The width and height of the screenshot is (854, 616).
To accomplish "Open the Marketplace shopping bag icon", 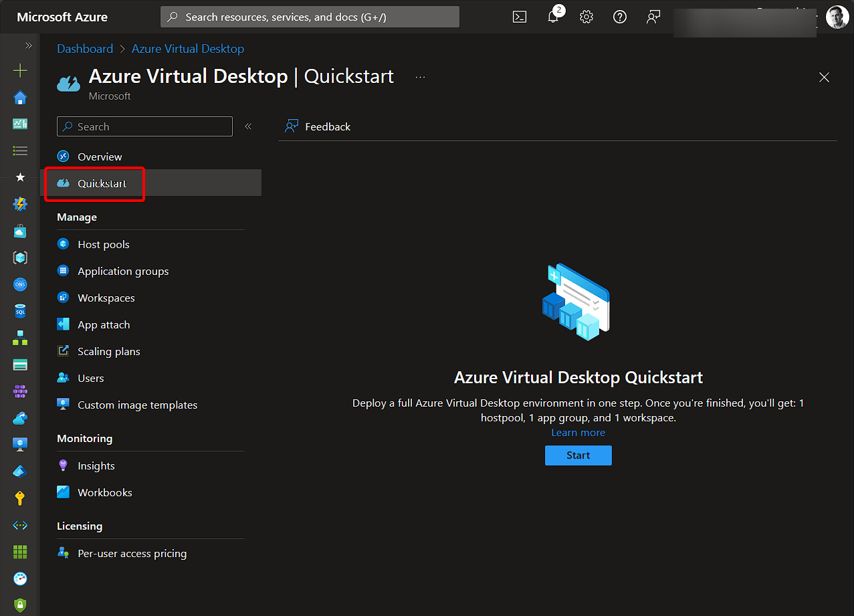I will 20,231.
